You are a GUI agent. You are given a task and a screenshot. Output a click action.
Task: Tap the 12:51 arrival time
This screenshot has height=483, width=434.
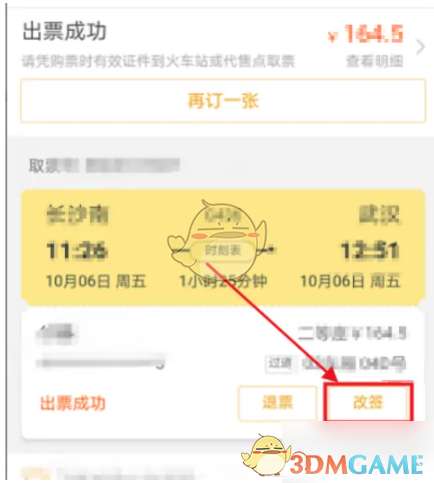coord(370,250)
